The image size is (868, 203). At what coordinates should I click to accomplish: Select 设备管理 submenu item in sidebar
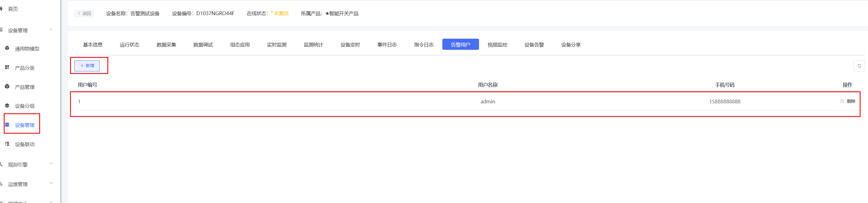pyautogui.click(x=25, y=125)
